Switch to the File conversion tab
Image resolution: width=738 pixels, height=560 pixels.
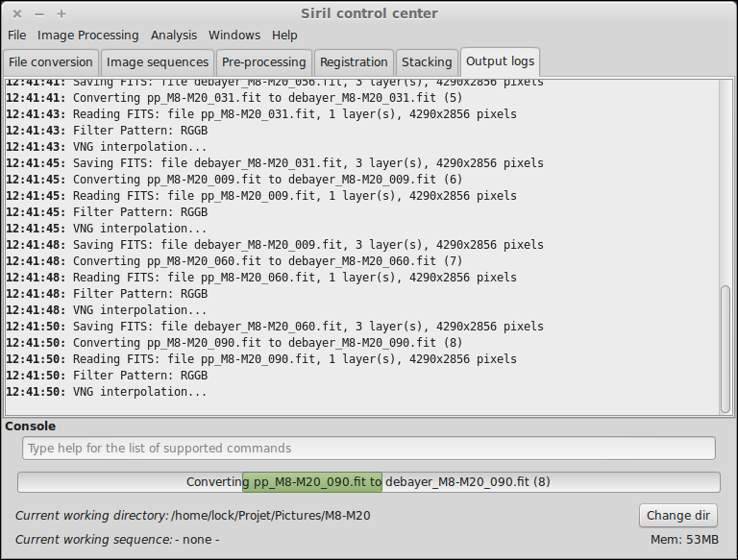50,62
